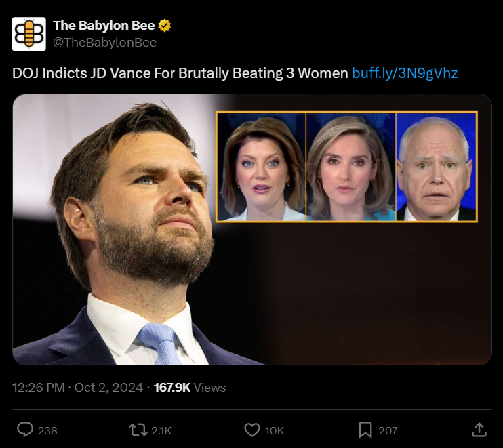
Task: Click the 12:26 PM timestamp
Action: pyautogui.click(x=38, y=388)
